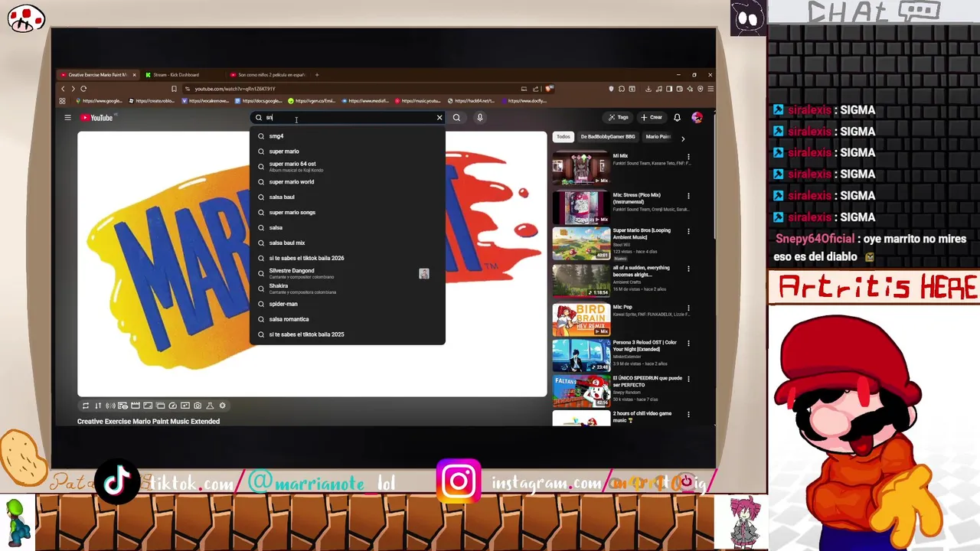
Task: Open the Tags button in YouTube header
Action: 619,118
